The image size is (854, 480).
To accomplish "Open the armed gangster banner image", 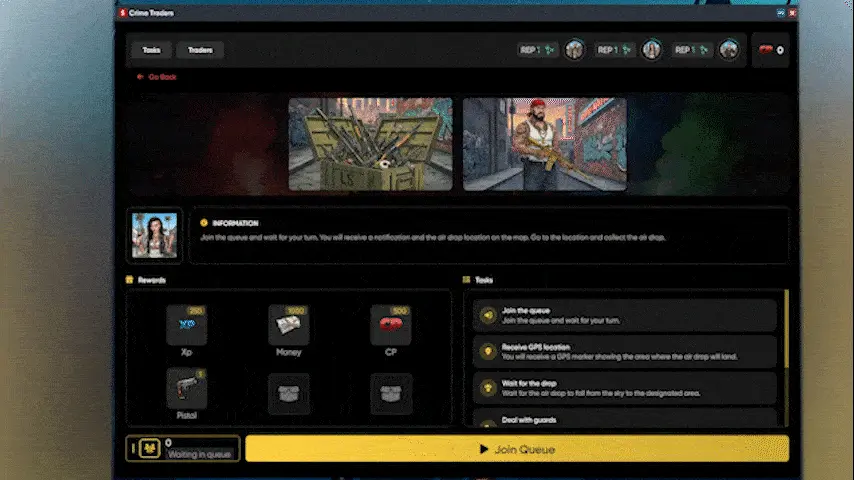I will [x=544, y=144].
